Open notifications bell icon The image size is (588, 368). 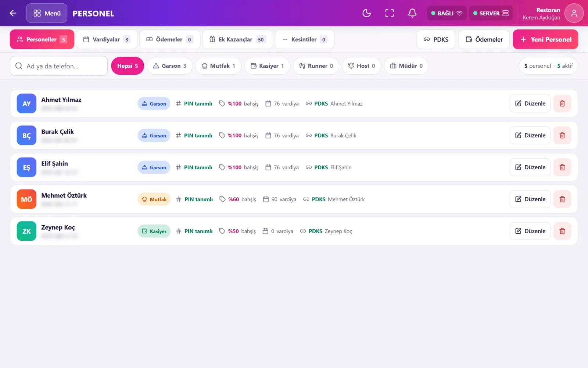(412, 13)
